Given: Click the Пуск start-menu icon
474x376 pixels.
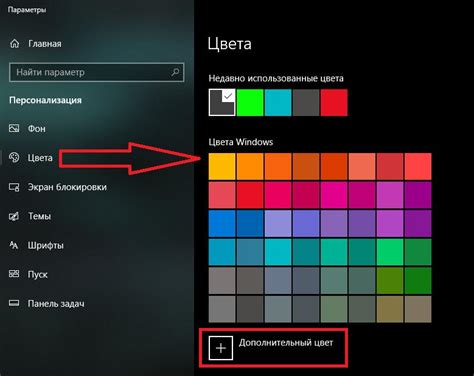Looking at the screenshot, I should (14, 274).
